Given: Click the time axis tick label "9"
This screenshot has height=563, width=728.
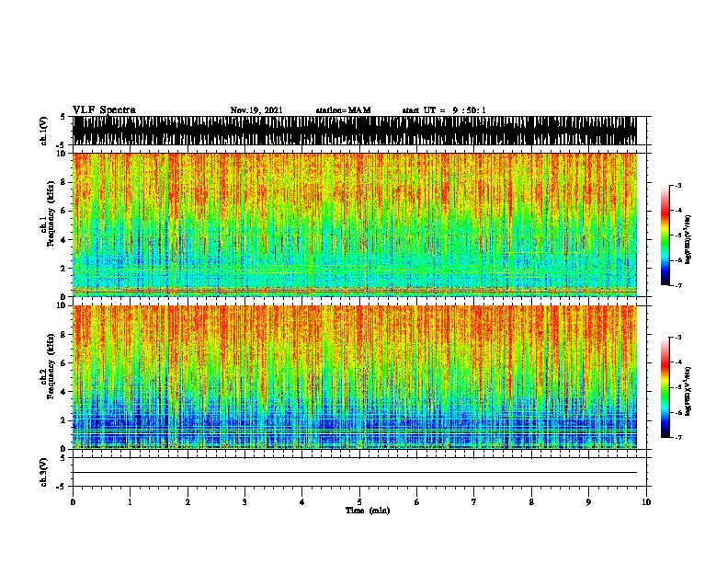Looking at the screenshot, I should tap(588, 502).
